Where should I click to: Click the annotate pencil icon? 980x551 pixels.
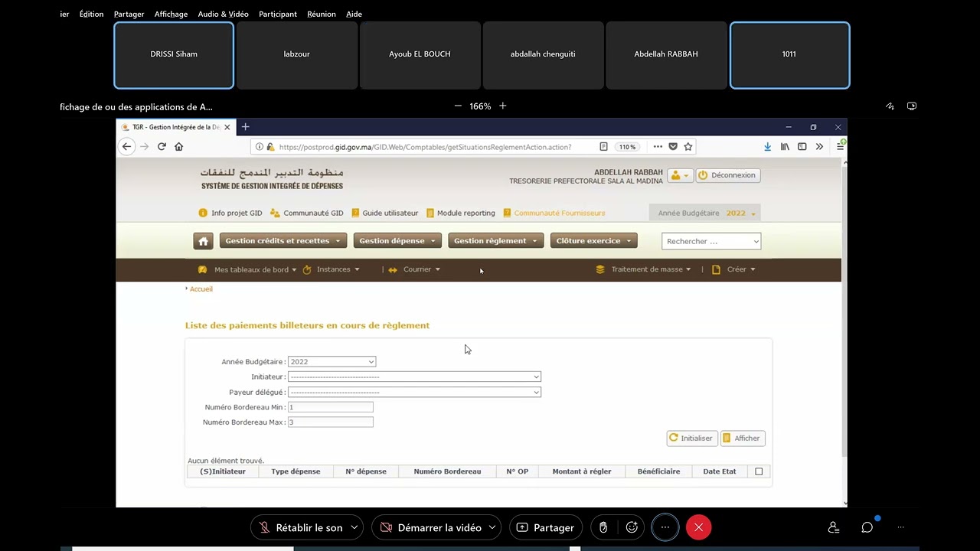890,106
